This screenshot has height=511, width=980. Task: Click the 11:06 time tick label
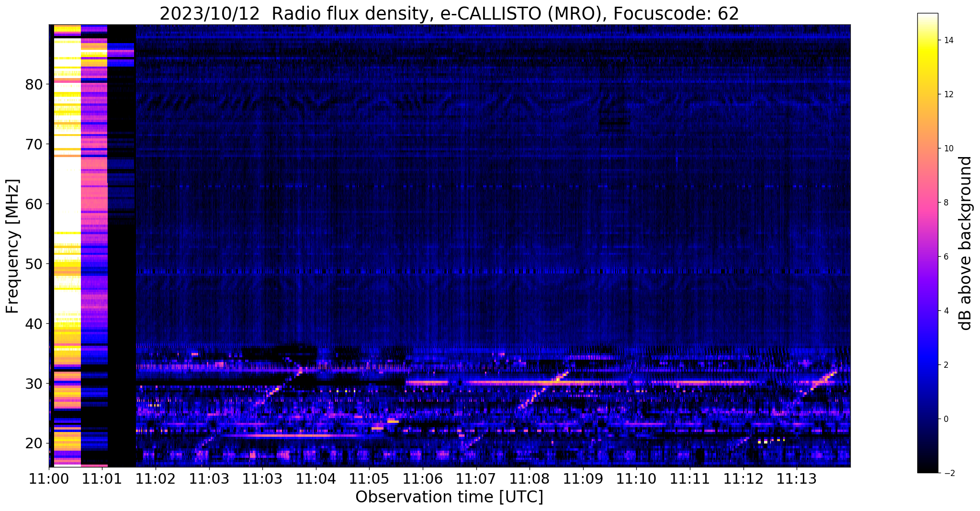click(422, 478)
